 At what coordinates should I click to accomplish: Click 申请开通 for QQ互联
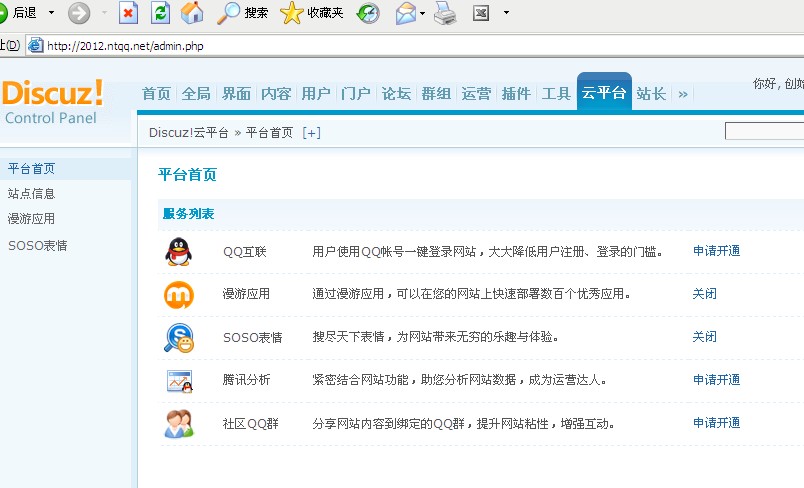[x=716, y=251]
